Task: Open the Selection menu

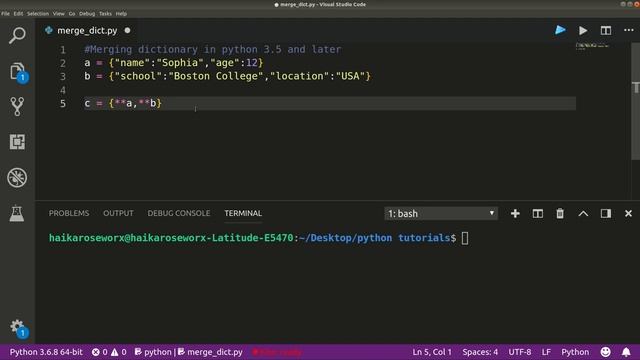Action: (38, 13)
